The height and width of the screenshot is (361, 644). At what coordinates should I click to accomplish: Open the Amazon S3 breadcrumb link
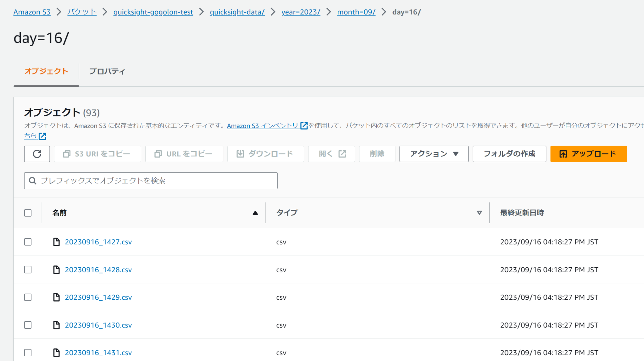pyautogui.click(x=32, y=12)
